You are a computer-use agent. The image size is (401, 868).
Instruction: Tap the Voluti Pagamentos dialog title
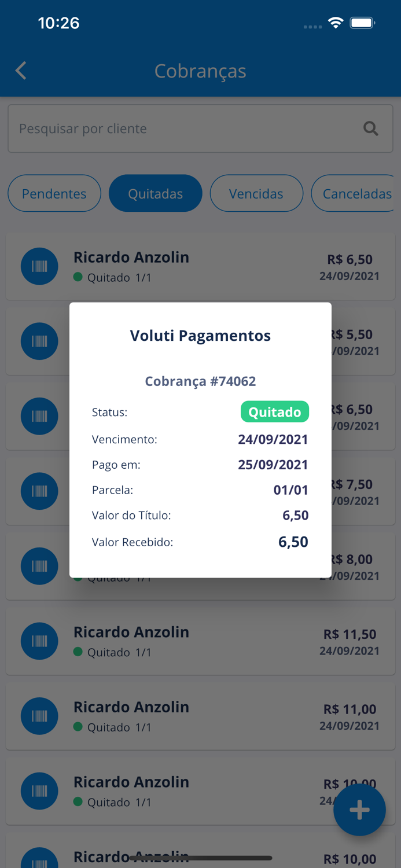point(200,335)
